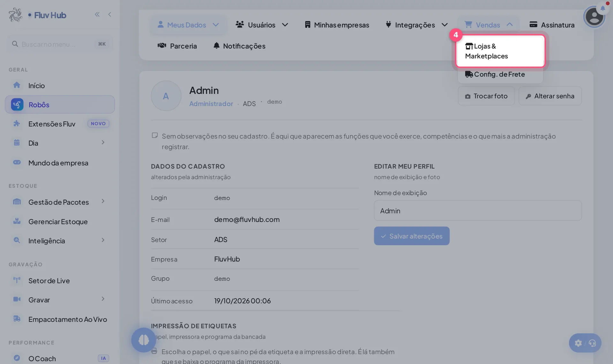This screenshot has width=613, height=364.
Task: Focus the Buscar no menu search box
Action: pyautogui.click(x=60, y=44)
